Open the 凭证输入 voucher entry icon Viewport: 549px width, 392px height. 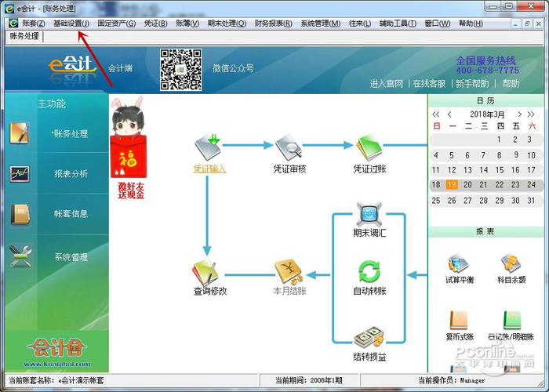coord(208,147)
